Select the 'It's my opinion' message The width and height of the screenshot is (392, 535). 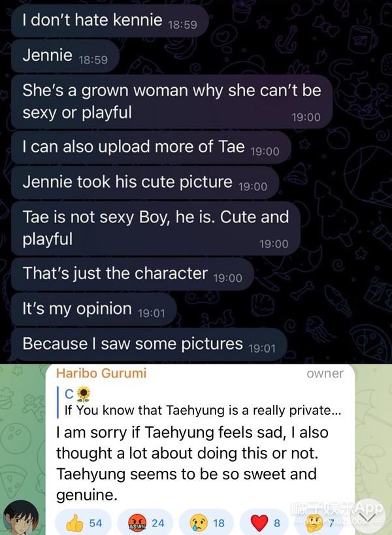[x=93, y=309]
